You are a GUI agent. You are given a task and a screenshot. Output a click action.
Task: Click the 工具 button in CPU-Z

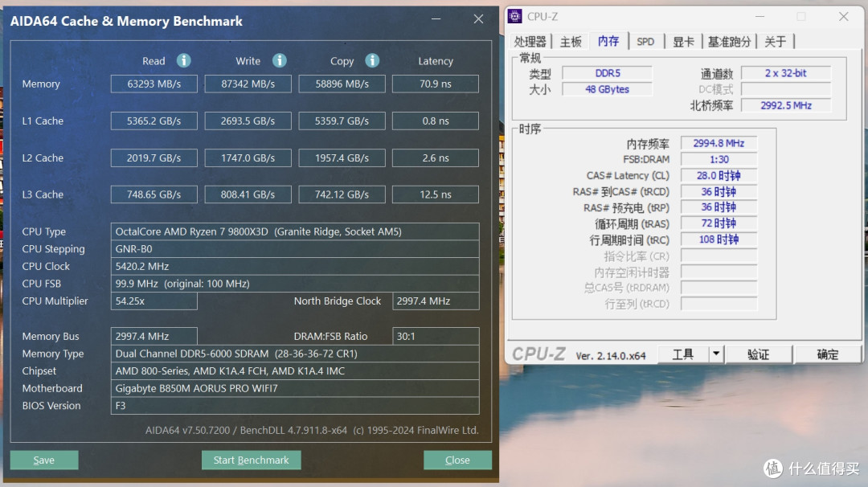[x=683, y=354]
